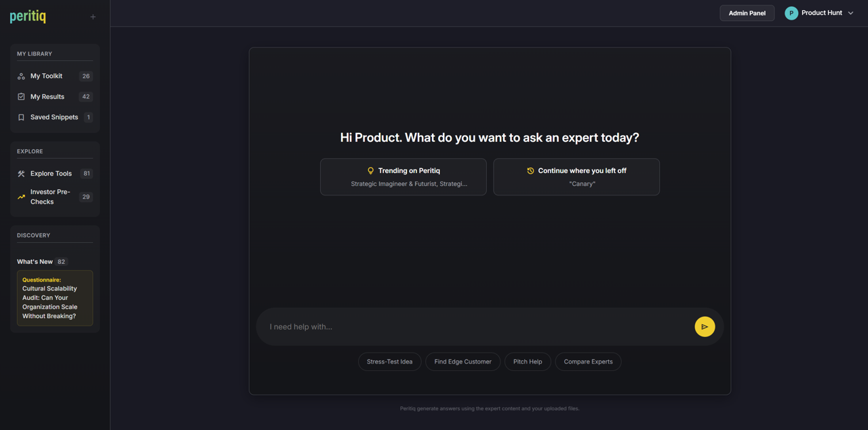Click the Stress-Test Idea chip
Screen dimensions: 868x430
point(389,361)
